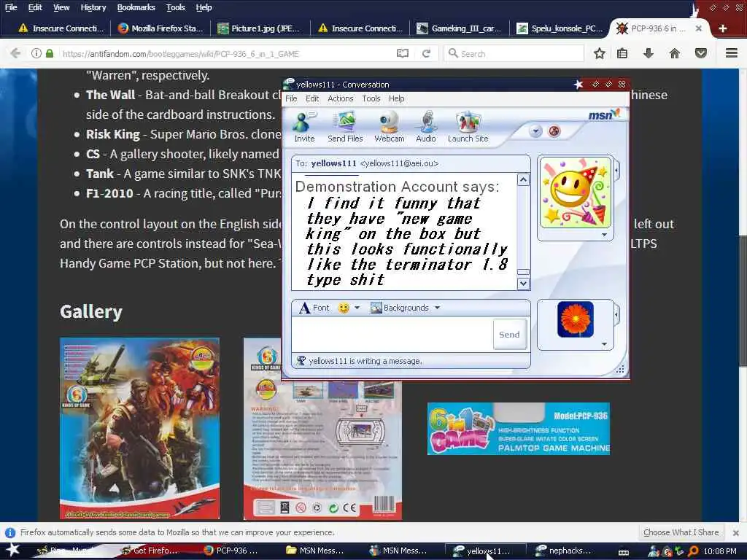
Task: Start Webcam from the MSN toolbar
Action: click(390, 127)
